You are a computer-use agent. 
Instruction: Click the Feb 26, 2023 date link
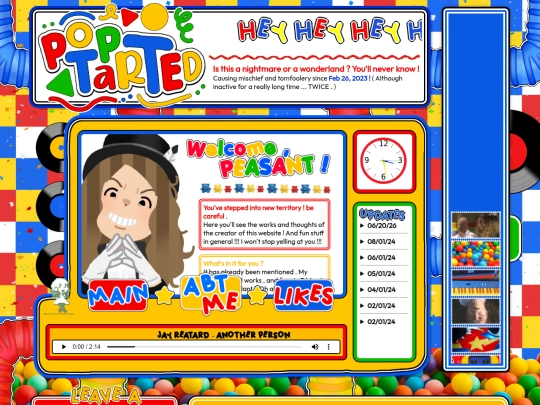pos(348,78)
